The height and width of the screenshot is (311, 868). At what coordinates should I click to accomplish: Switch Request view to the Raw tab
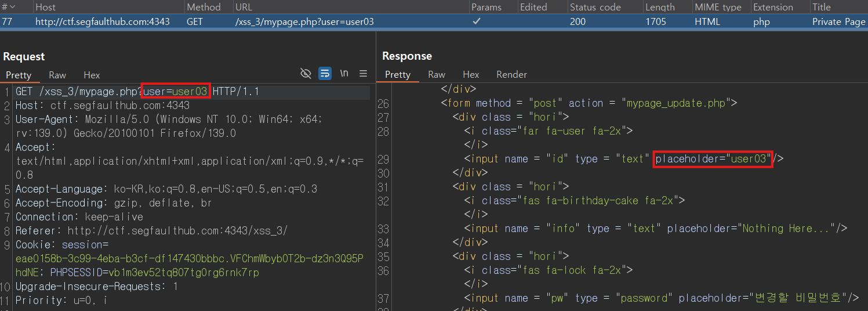point(57,75)
